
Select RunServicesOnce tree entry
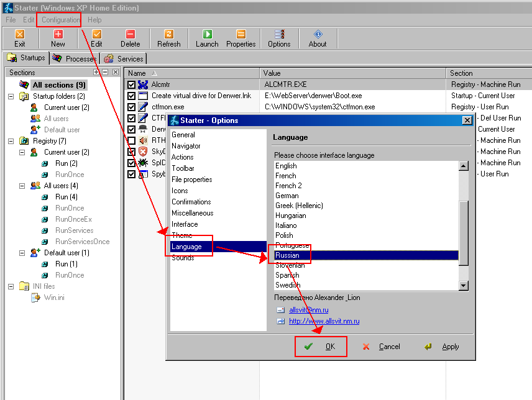point(83,242)
